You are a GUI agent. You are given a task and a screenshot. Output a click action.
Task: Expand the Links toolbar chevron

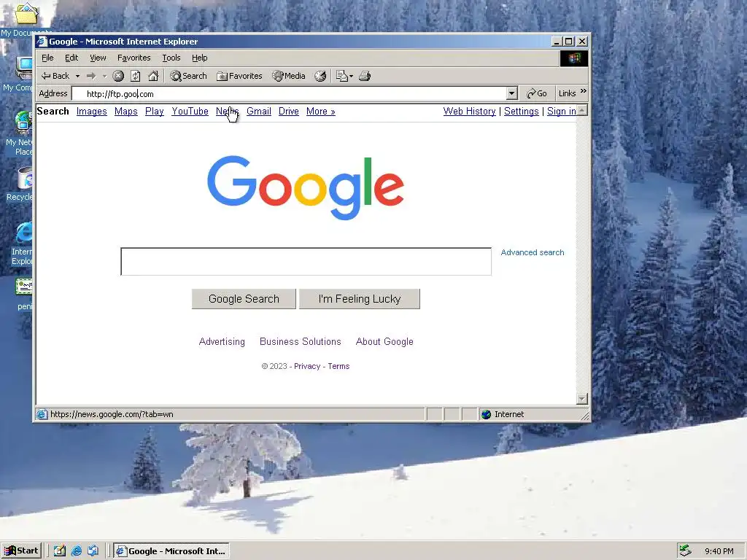click(x=584, y=91)
